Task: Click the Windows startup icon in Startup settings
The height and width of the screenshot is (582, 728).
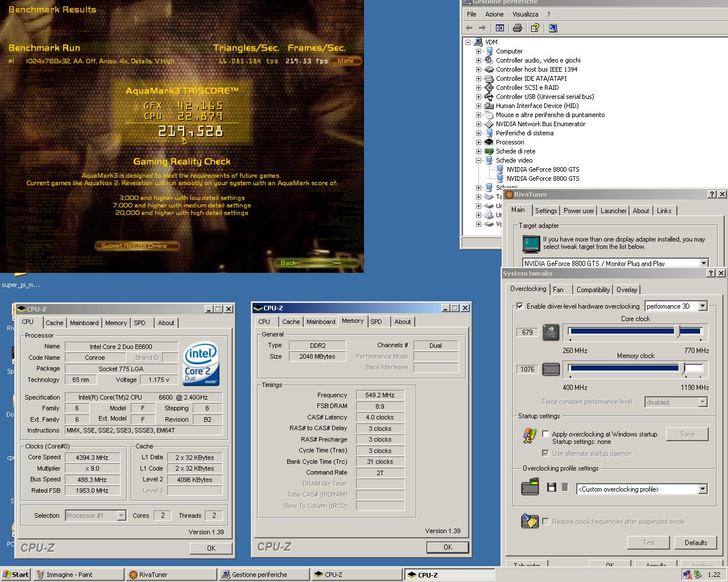Action: point(530,435)
